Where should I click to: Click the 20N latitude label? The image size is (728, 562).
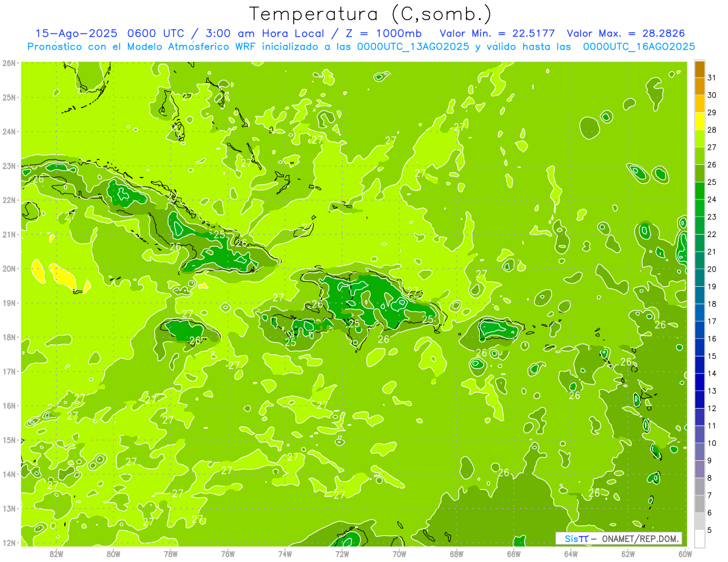(x=9, y=269)
